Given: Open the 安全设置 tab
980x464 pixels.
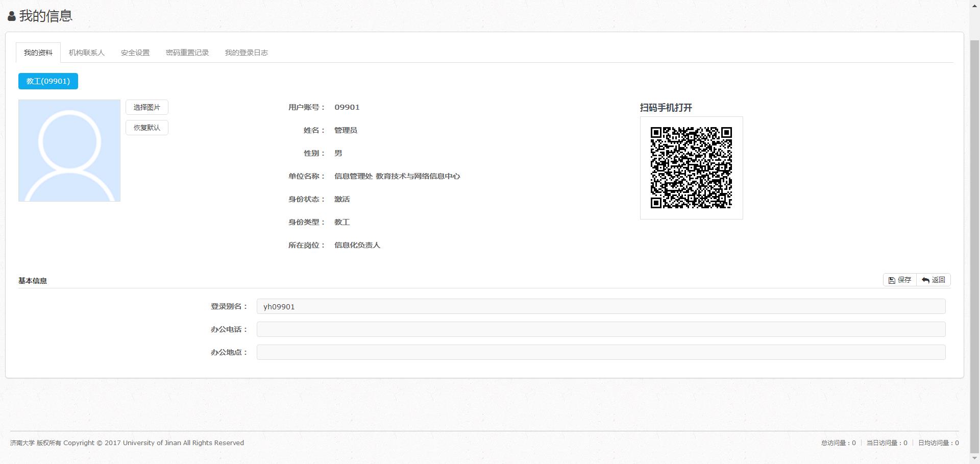Looking at the screenshot, I should click(135, 53).
